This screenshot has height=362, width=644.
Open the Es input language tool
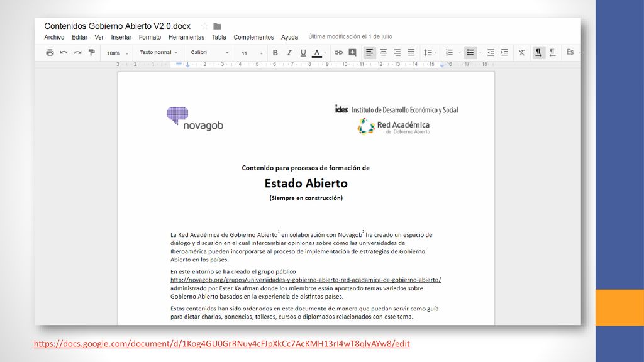[570, 52]
